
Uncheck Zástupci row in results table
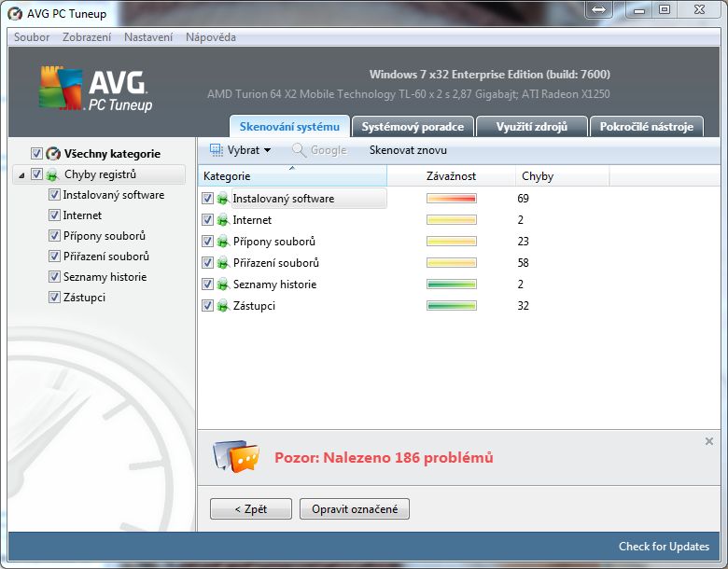click(x=207, y=305)
